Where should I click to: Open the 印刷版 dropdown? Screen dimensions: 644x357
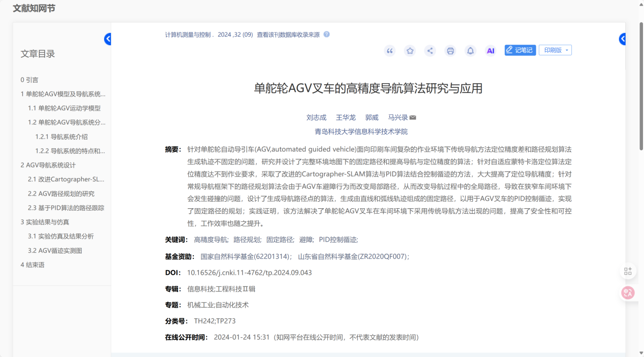click(555, 50)
